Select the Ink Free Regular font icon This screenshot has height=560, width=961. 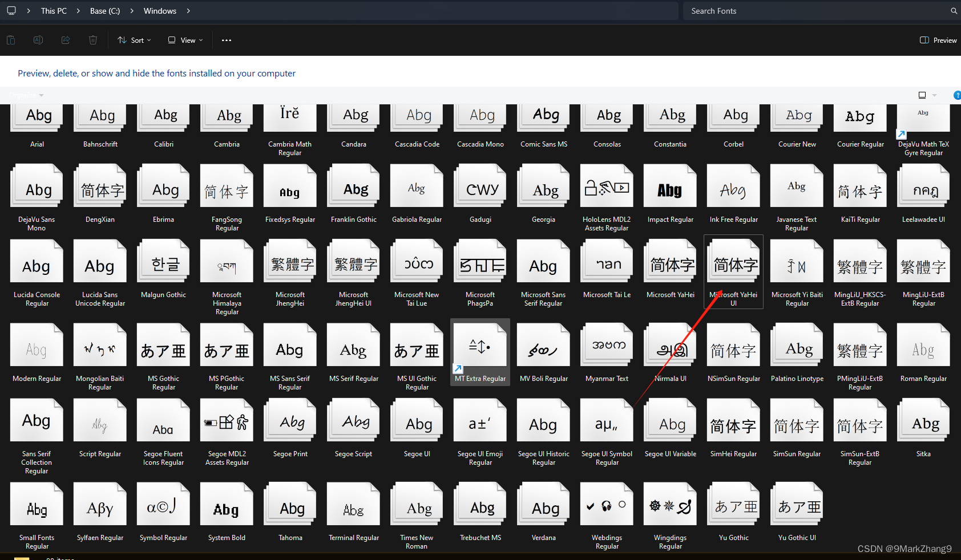[x=734, y=185]
